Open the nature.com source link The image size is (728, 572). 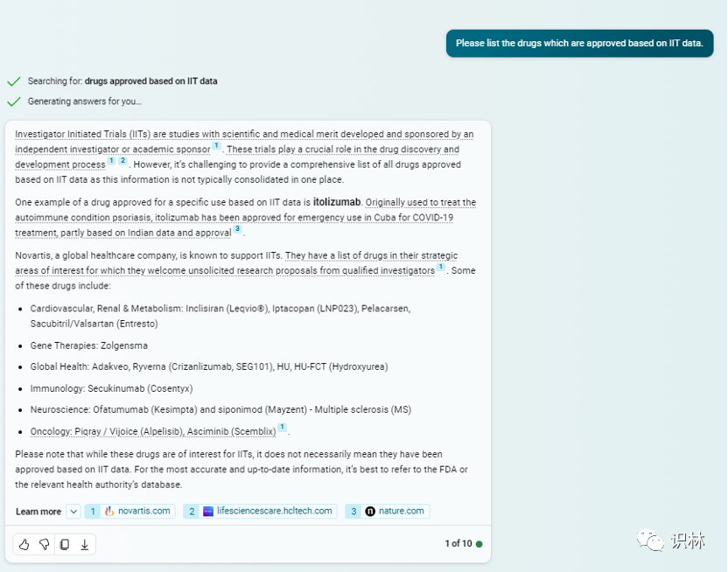coord(388,512)
